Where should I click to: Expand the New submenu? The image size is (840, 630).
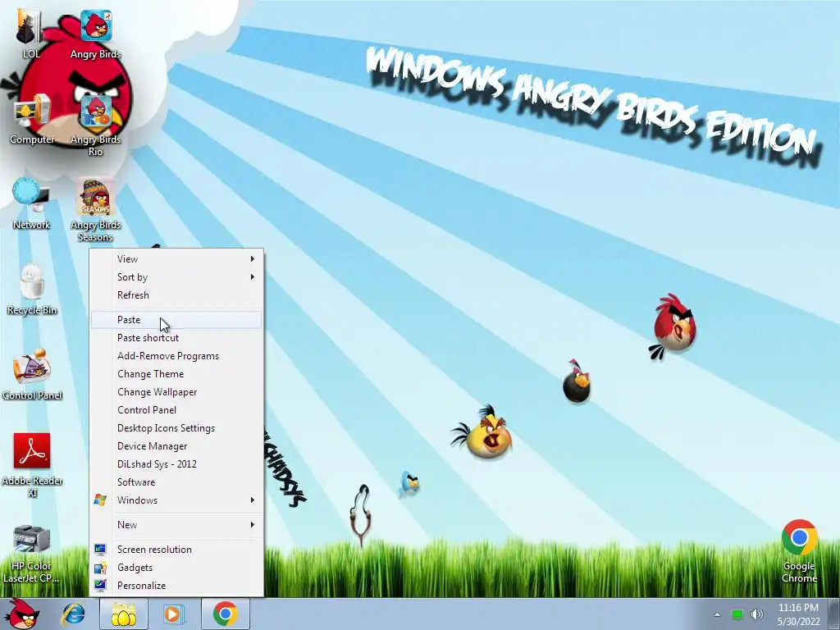pyautogui.click(x=176, y=525)
